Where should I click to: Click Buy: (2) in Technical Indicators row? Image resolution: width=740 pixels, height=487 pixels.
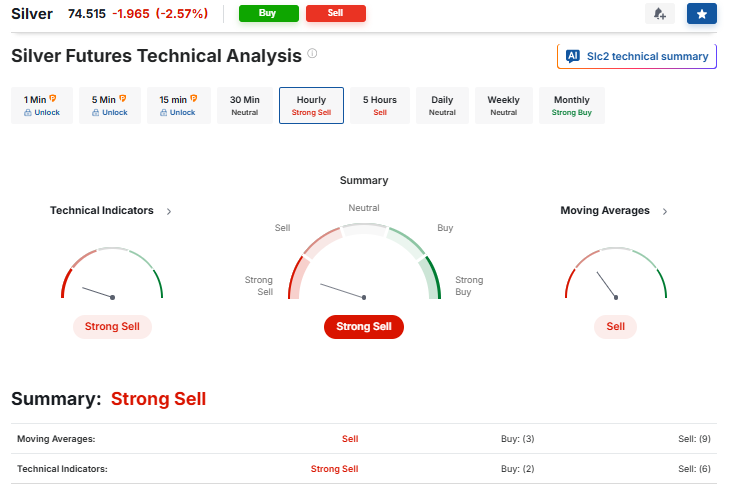point(518,469)
